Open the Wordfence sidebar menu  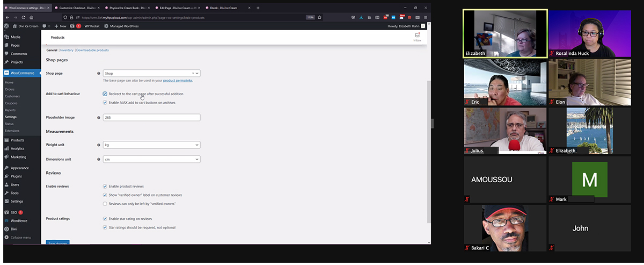(x=19, y=221)
